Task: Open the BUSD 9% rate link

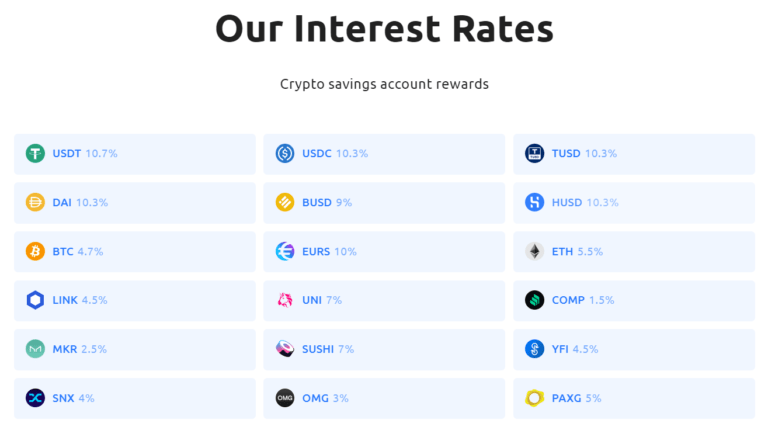Action: pos(327,202)
